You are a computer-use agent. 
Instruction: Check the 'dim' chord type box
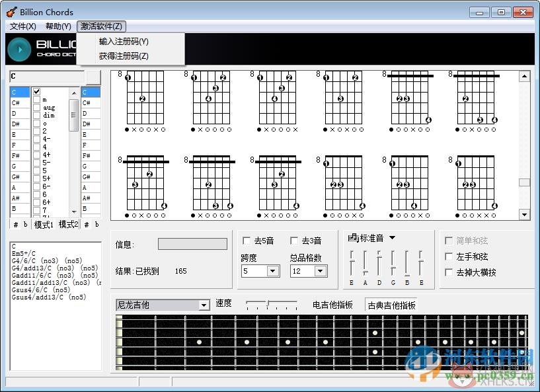(x=37, y=116)
